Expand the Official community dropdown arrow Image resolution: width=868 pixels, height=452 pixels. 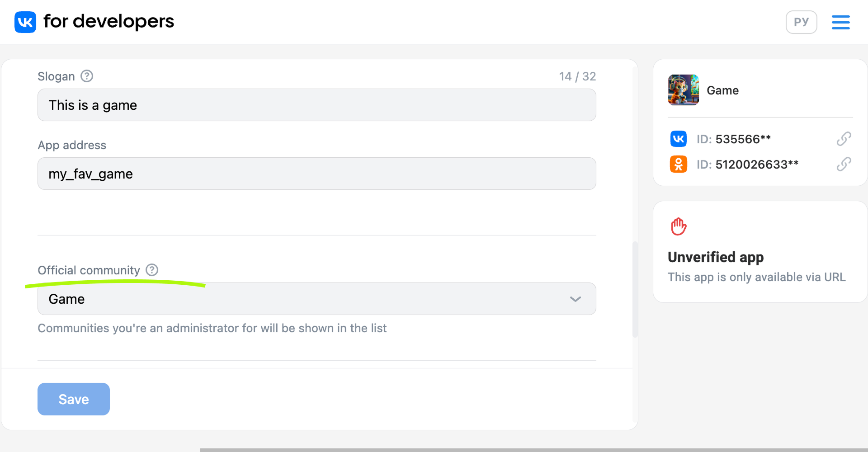576,299
